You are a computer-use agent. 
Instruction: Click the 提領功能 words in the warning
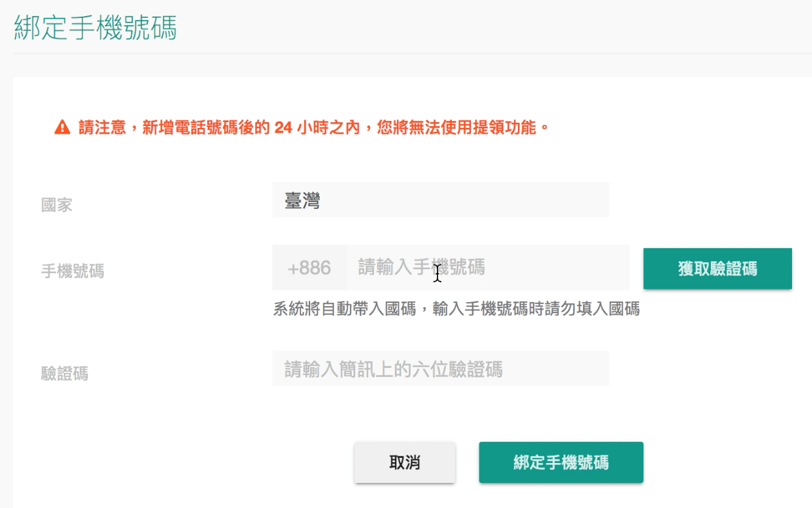pyautogui.click(x=504, y=127)
